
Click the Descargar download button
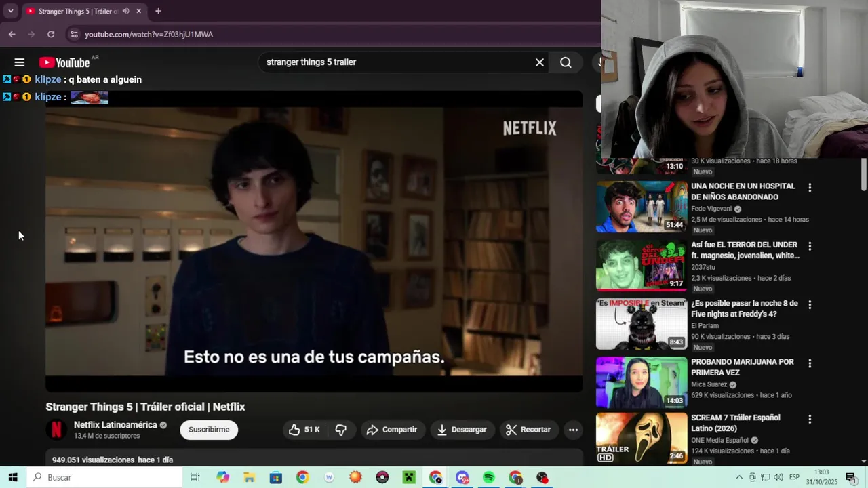[462, 430]
